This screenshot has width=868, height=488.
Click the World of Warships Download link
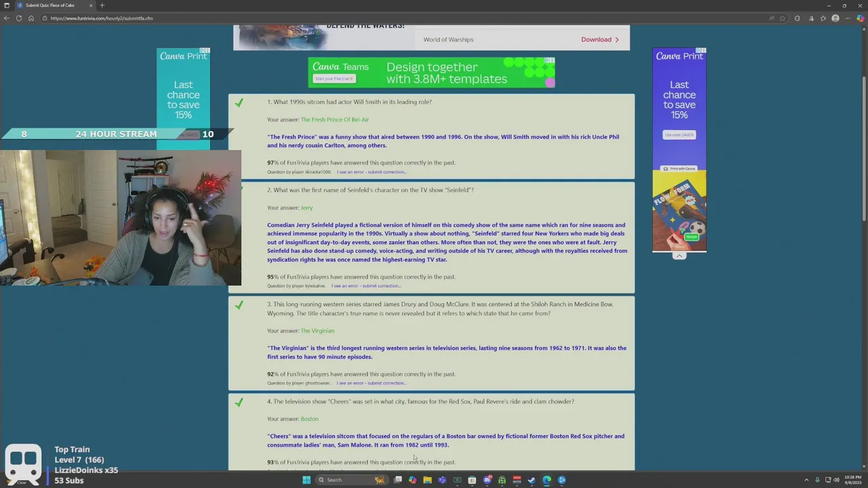[599, 39]
